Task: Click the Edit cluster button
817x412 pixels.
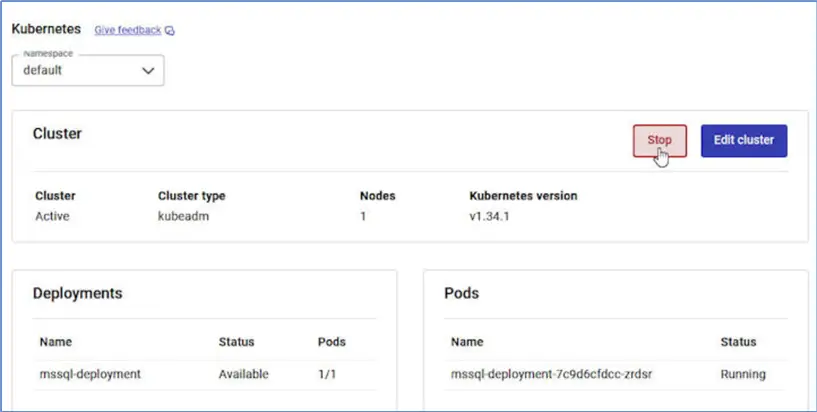Action: click(x=744, y=141)
